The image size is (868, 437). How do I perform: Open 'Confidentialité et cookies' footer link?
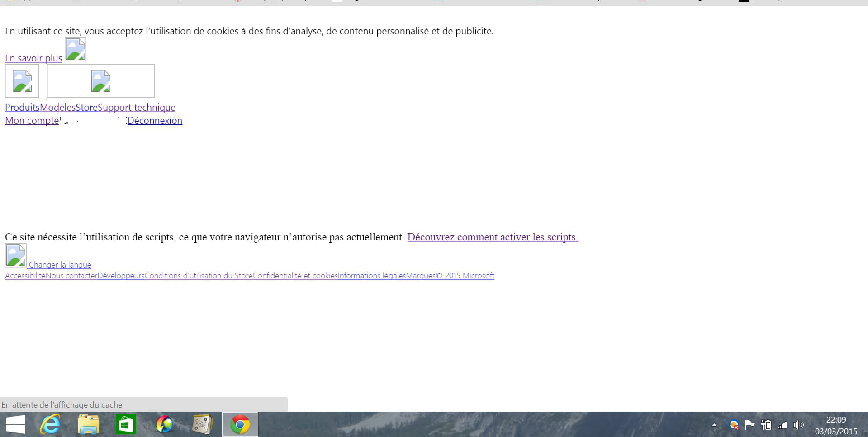(x=295, y=276)
